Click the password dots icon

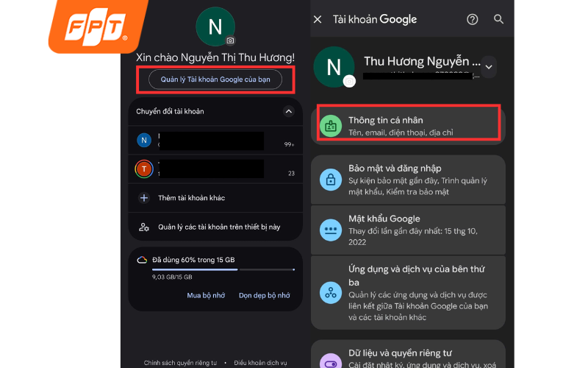331,230
